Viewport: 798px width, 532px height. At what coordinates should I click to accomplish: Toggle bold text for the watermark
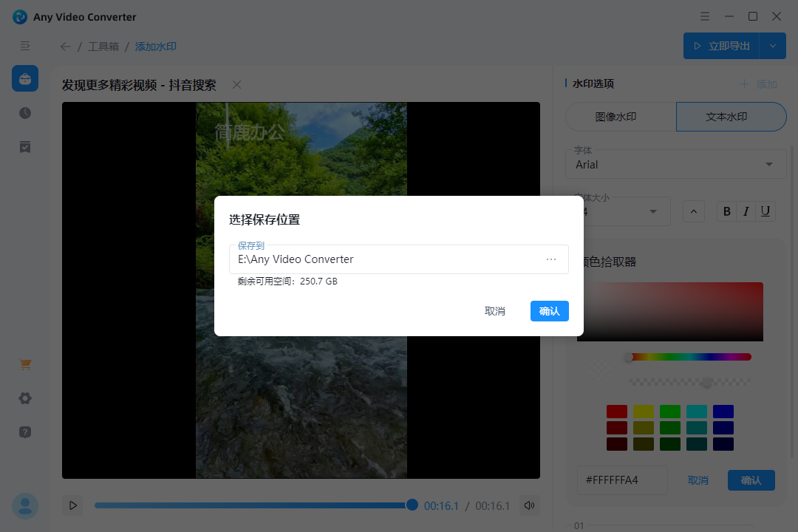pyautogui.click(x=726, y=211)
